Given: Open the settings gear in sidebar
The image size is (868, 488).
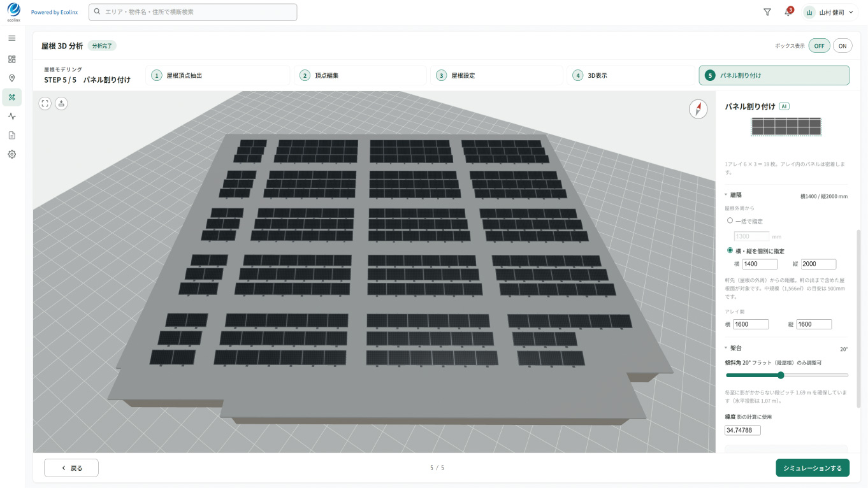Looking at the screenshot, I should (x=11, y=154).
